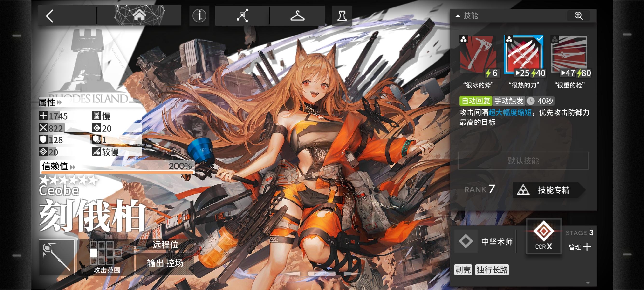The width and height of the screenshot is (644, 290).
Task: Click the 默认技能 default skill button
Action: coord(523,160)
